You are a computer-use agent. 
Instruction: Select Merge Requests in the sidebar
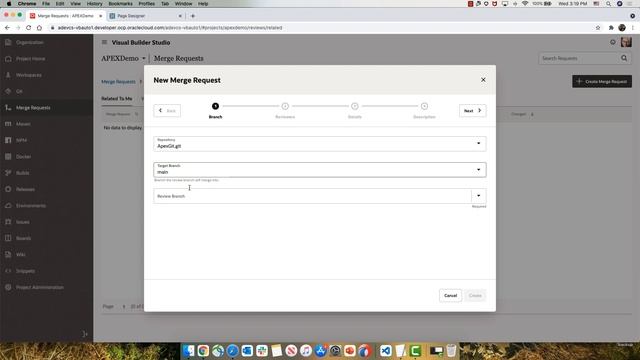[33, 108]
